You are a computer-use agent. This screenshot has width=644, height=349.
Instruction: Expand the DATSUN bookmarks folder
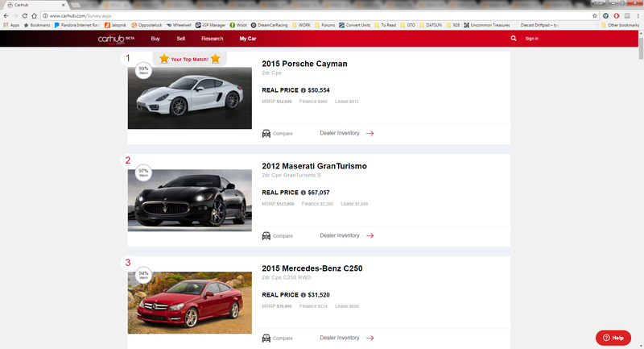coord(431,25)
